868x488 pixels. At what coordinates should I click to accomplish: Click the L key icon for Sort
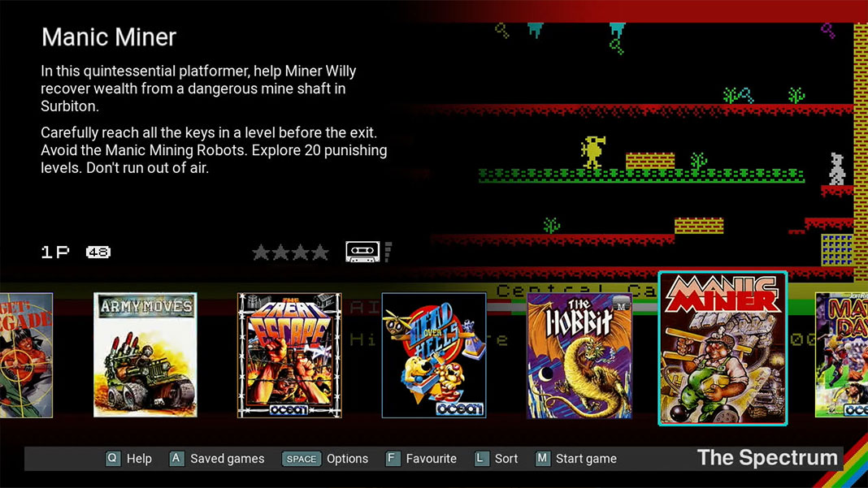[x=482, y=459]
